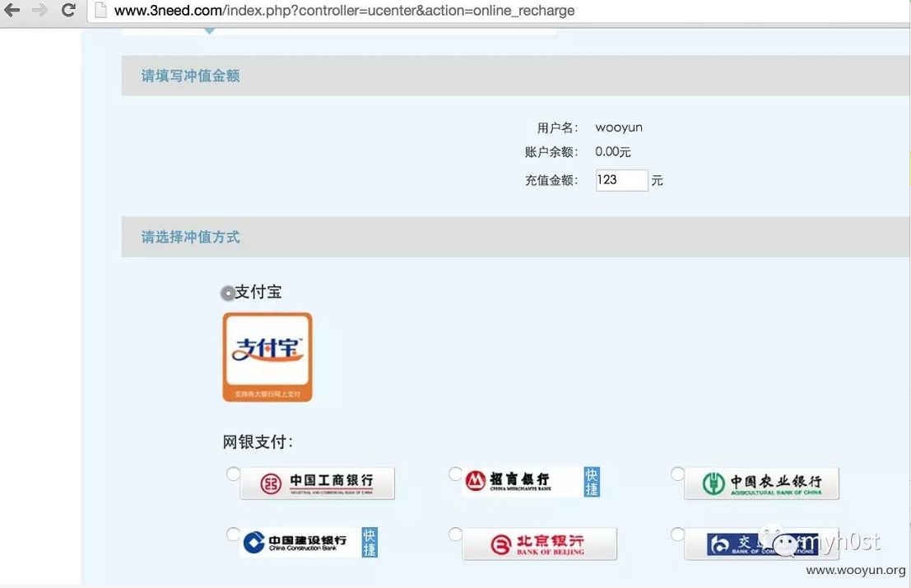Click the browser refresh icon
The image size is (911, 588).
(x=68, y=12)
